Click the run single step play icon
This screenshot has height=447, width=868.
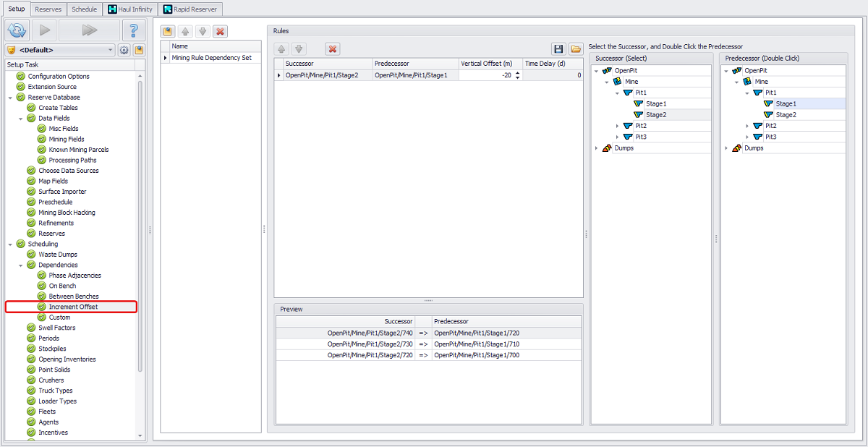click(x=44, y=30)
